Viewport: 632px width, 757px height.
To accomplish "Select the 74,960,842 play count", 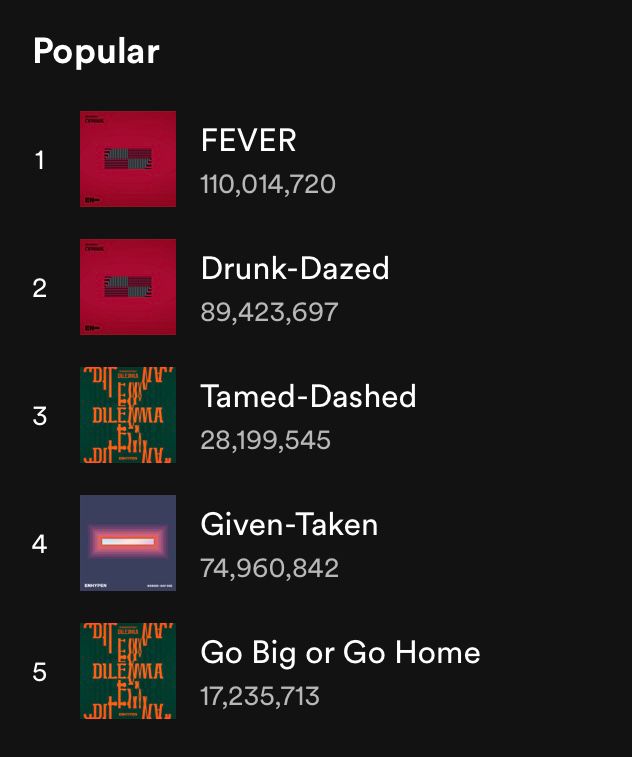I will [269, 568].
